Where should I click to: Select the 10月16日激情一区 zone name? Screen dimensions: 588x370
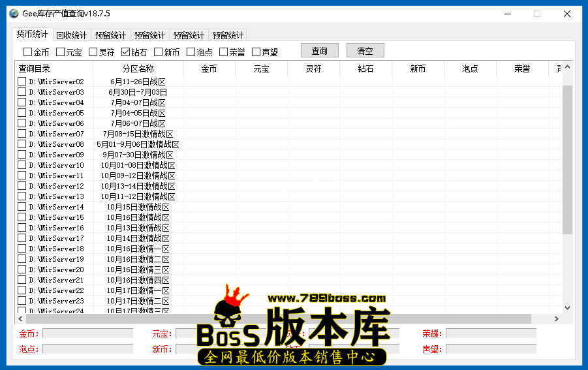[138, 249]
